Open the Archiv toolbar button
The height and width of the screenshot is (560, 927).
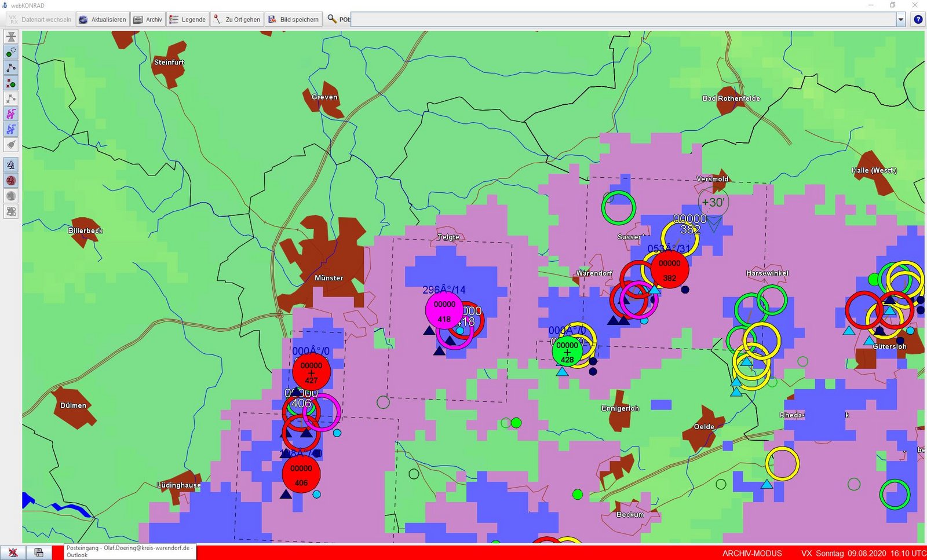tap(148, 19)
